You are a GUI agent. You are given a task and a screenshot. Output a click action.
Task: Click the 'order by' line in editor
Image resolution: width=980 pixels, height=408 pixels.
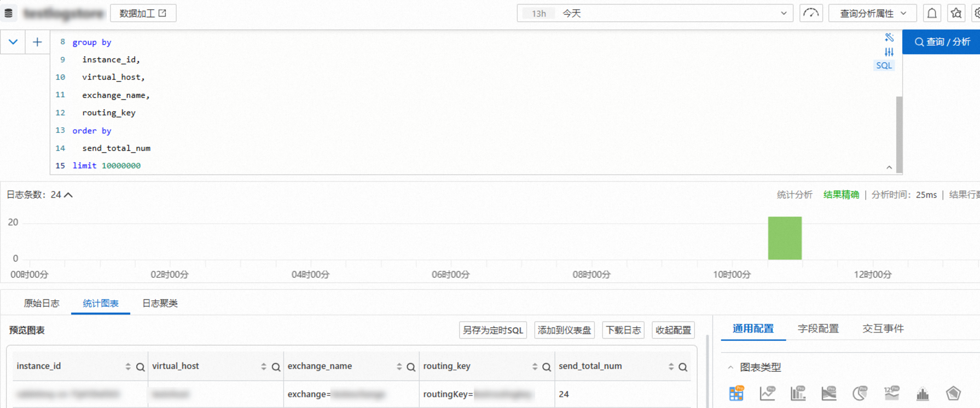coord(92,131)
